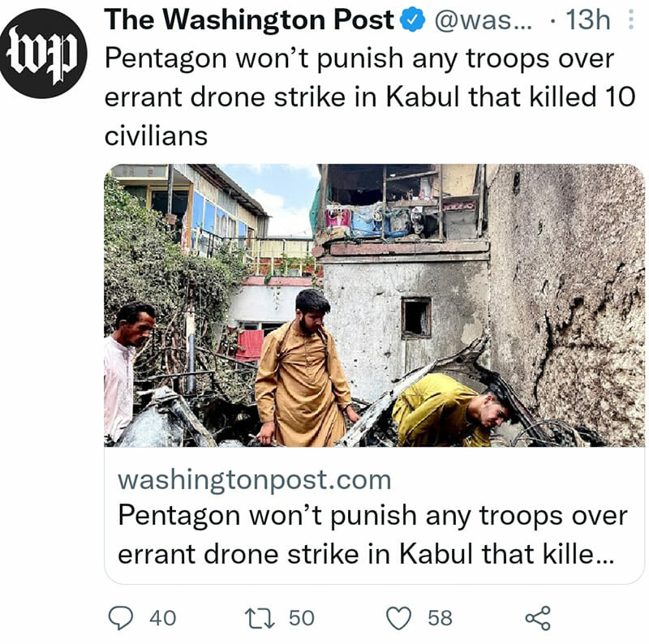Image resolution: width=649 pixels, height=644 pixels.
Task: Click the reply count 40
Action: coord(163,618)
